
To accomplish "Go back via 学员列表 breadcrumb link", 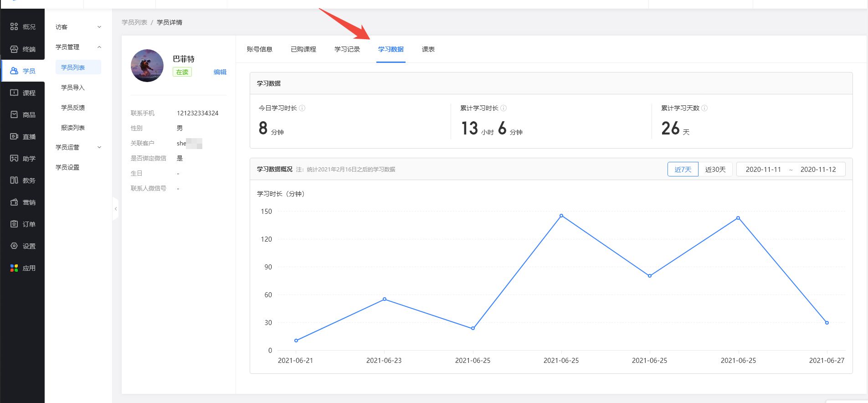I will [134, 22].
